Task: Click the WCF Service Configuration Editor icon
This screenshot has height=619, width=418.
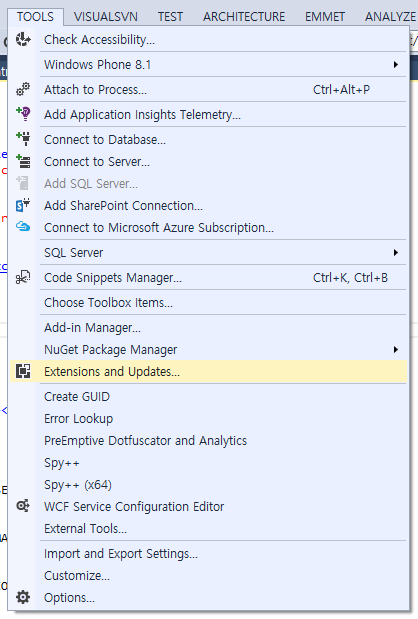Action: [23, 506]
